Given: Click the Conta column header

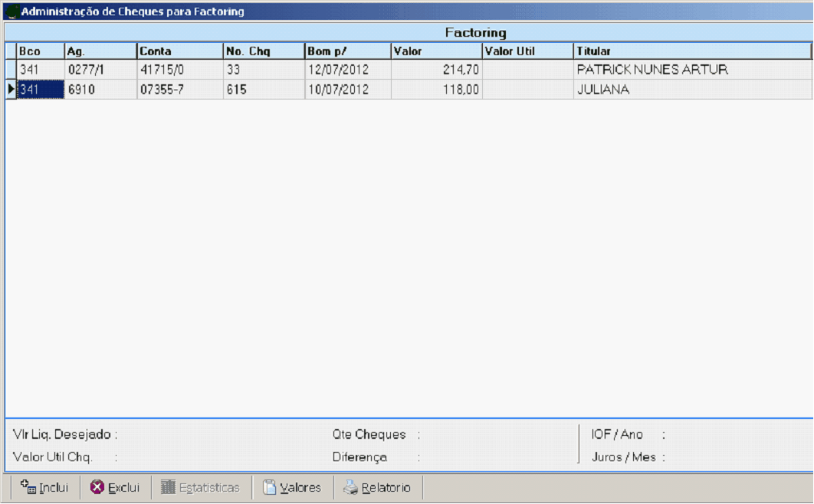Looking at the screenshot, I should 179,51.
